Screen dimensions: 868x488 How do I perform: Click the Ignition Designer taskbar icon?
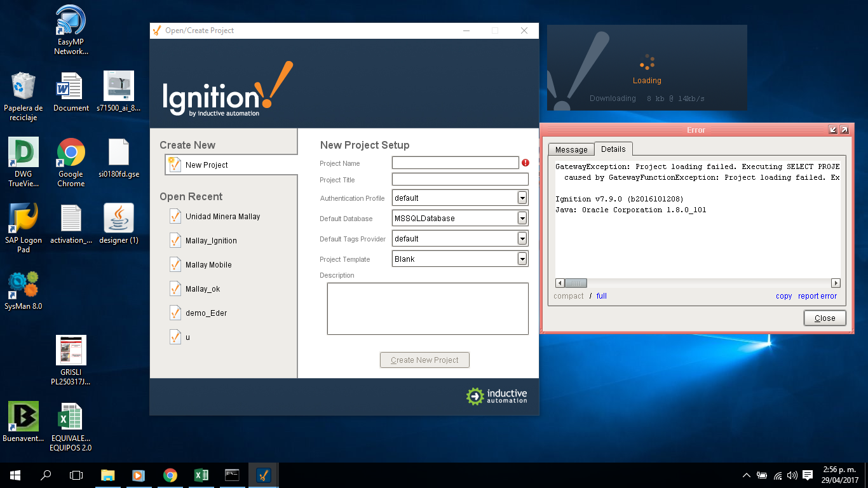point(263,475)
